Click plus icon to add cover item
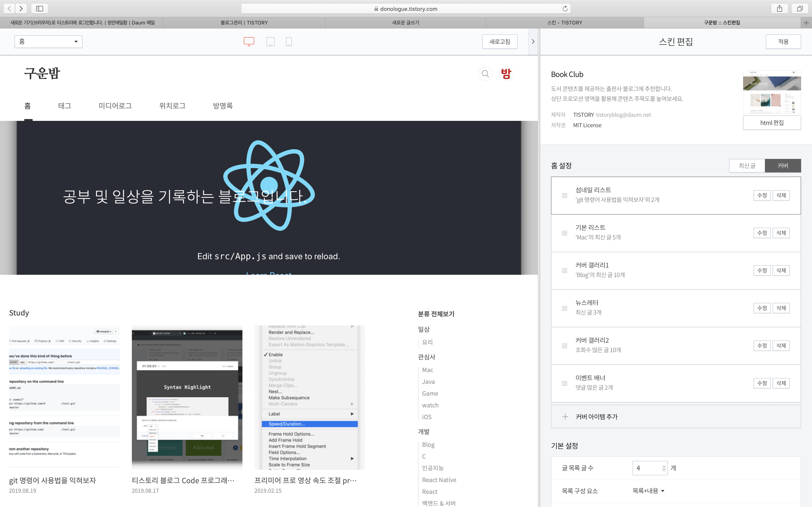Screen dimensions: 812x507 (x=565, y=416)
